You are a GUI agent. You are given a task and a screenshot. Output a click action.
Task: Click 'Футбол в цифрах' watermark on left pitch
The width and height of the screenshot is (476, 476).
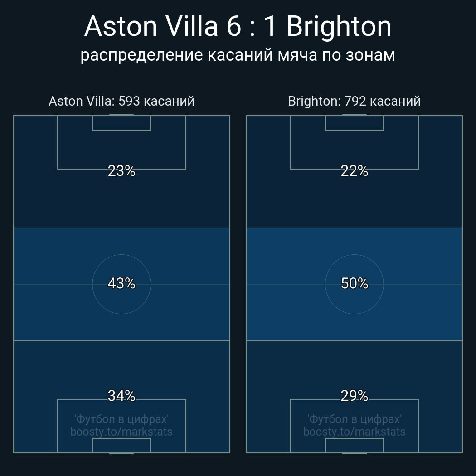121,419
